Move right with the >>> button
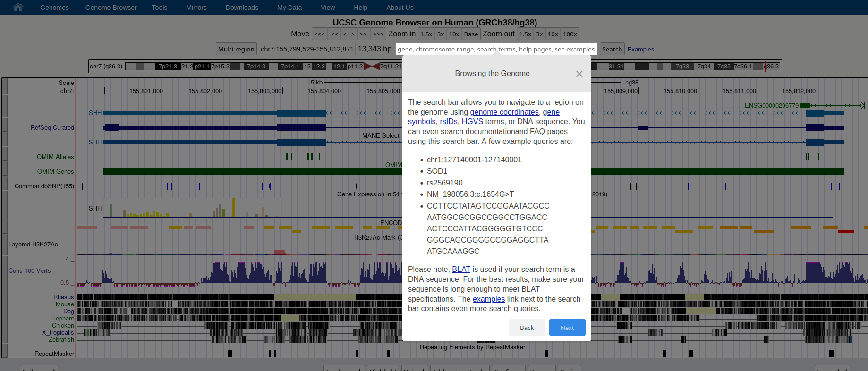This screenshot has width=868, height=371. (378, 34)
